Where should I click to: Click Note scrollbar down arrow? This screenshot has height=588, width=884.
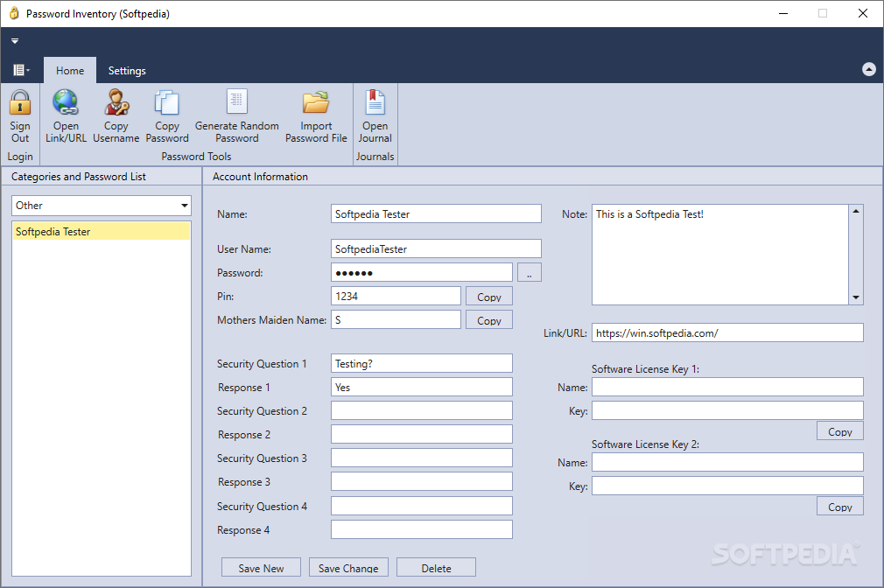pyautogui.click(x=856, y=297)
